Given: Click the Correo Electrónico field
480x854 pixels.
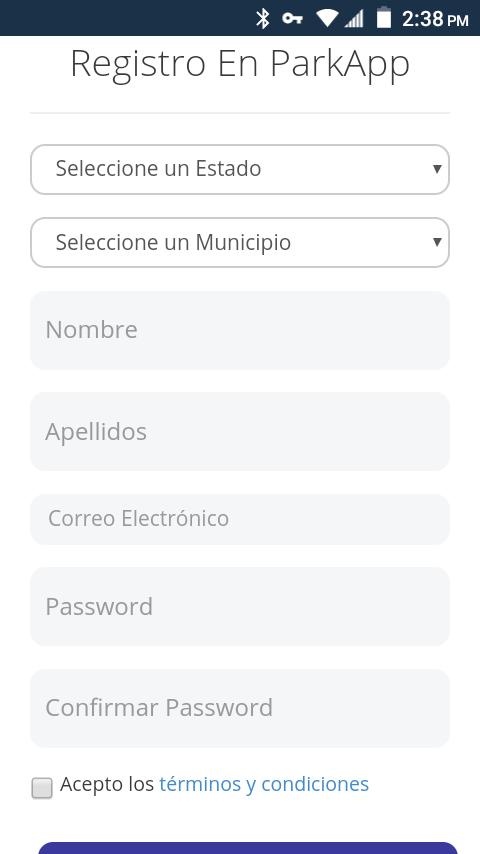Looking at the screenshot, I should point(240,519).
